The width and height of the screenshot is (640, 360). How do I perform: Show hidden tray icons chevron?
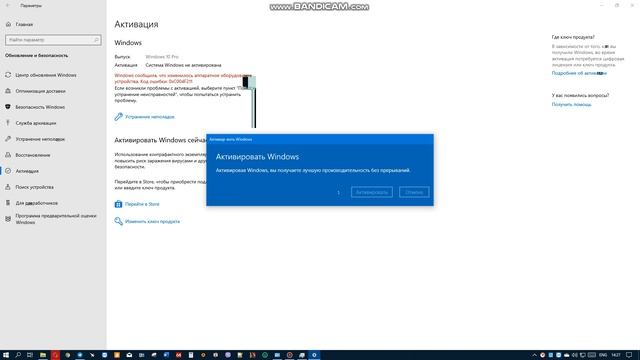tap(534, 355)
